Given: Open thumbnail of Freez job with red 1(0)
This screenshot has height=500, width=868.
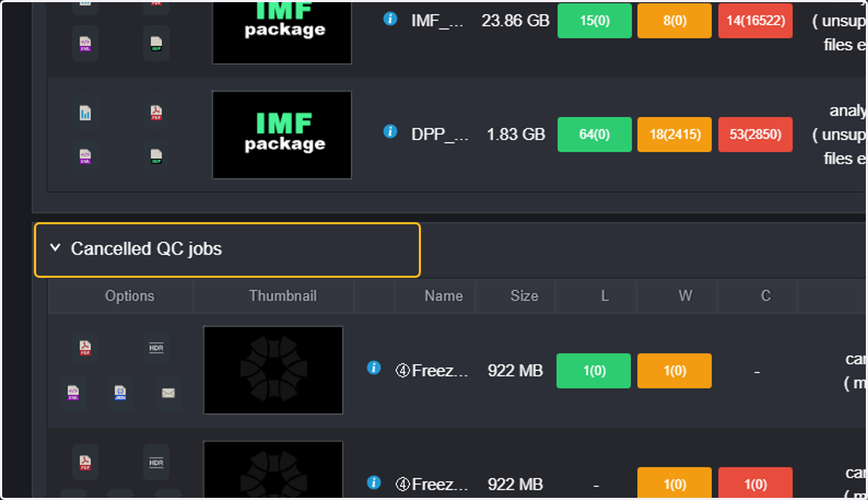Looking at the screenshot, I should [273, 470].
